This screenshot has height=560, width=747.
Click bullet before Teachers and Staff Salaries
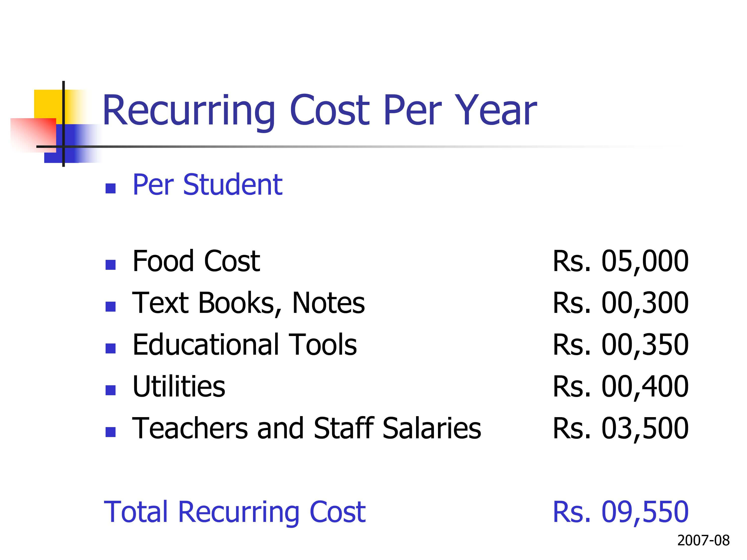[x=110, y=432]
